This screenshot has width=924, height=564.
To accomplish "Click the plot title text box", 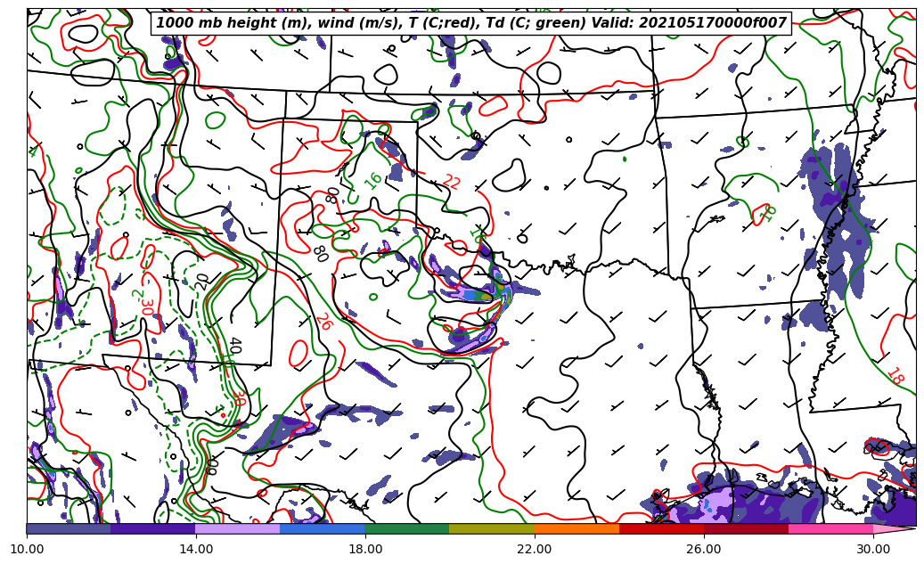I will 470,23.
